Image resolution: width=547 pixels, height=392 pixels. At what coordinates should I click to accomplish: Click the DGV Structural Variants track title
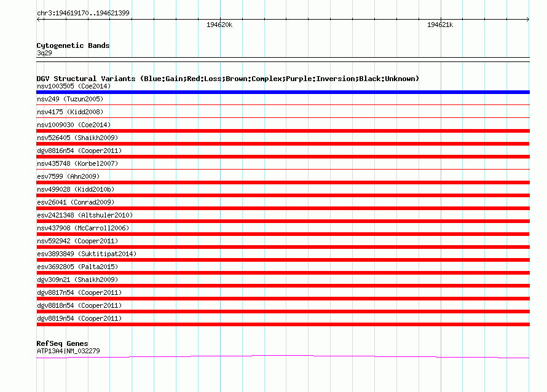point(228,79)
